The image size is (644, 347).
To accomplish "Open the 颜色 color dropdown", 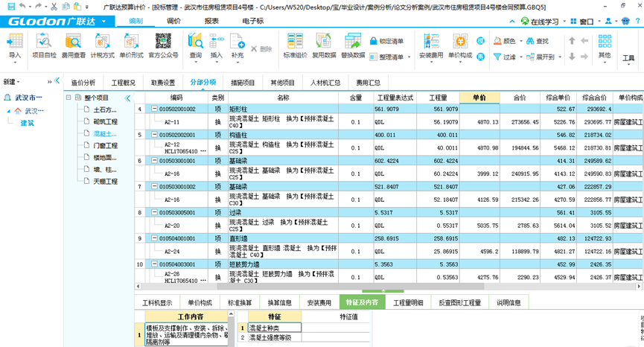I will point(511,41).
